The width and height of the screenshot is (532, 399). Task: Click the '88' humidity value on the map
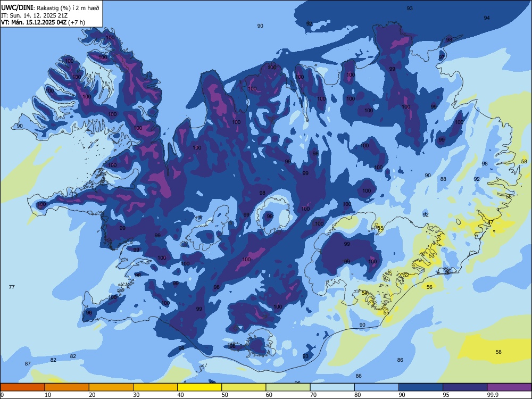click(x=444, y=179)
